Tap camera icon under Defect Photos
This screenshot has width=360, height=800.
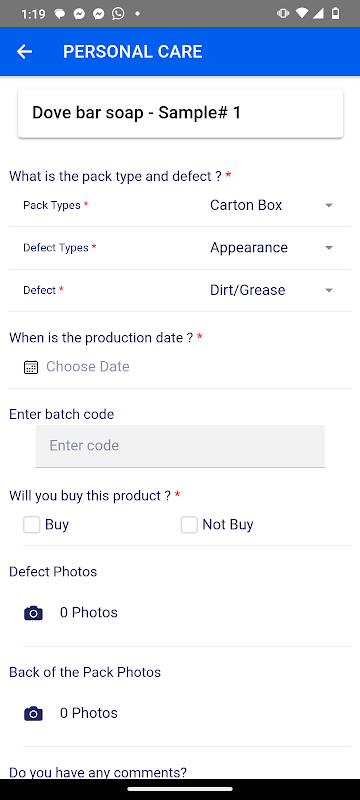point(33,613)
